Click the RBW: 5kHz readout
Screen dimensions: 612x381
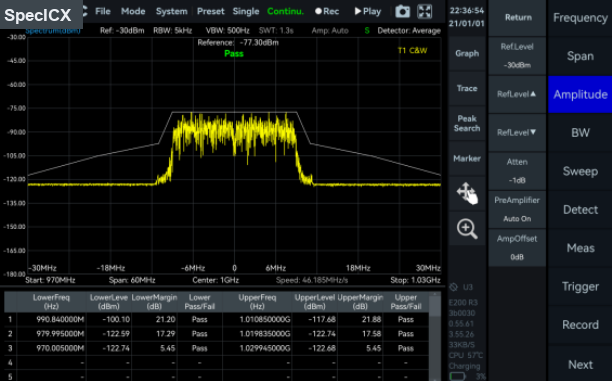(172, 30)
